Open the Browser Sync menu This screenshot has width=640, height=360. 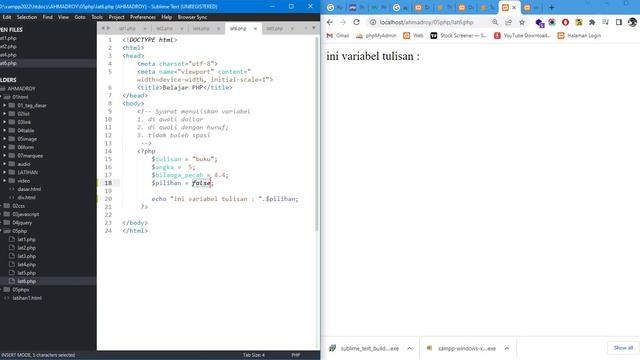click(192, 17)
